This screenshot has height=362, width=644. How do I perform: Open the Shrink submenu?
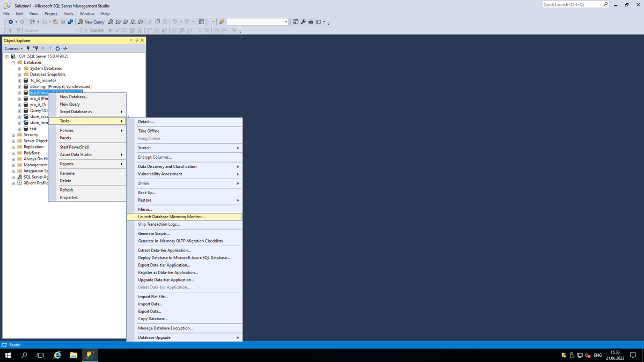(184, 183)
